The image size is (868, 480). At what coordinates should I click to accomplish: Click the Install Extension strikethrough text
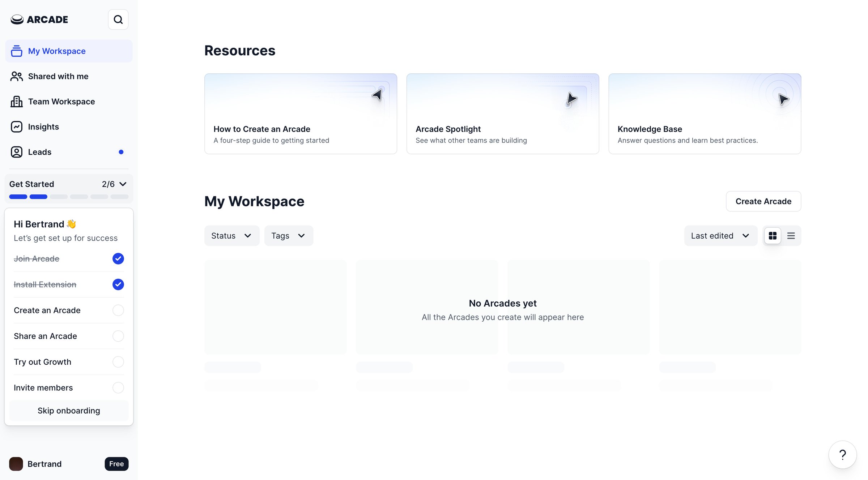(x=45, y=284)
